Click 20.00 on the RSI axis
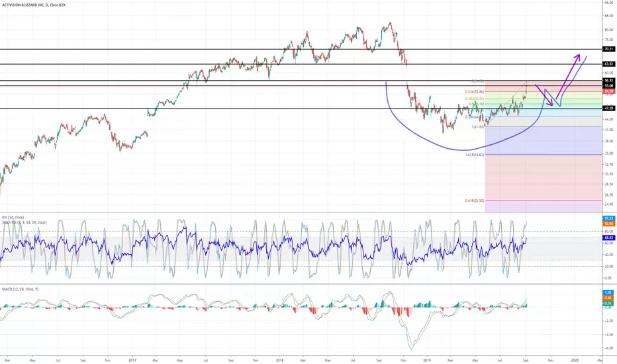 click(x=609, y=267)
